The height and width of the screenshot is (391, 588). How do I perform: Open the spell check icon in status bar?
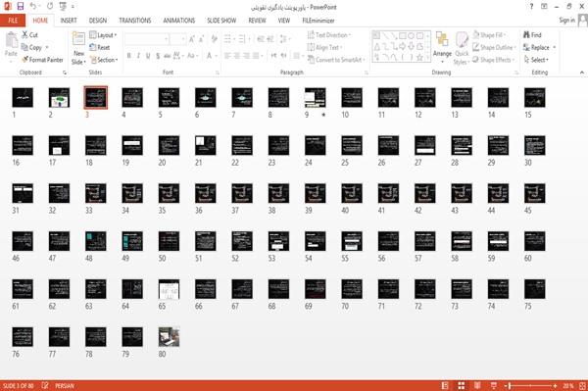pyautogui.click(x=45, y=385)
